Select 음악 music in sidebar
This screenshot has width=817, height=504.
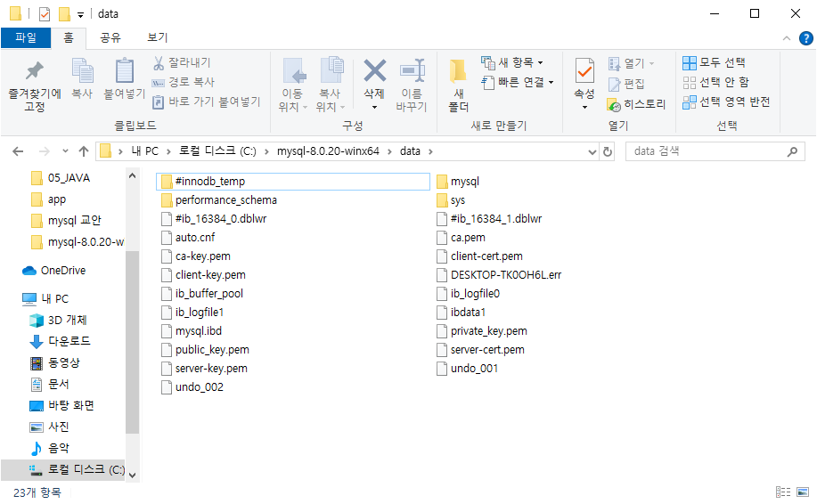pos(50,448)
